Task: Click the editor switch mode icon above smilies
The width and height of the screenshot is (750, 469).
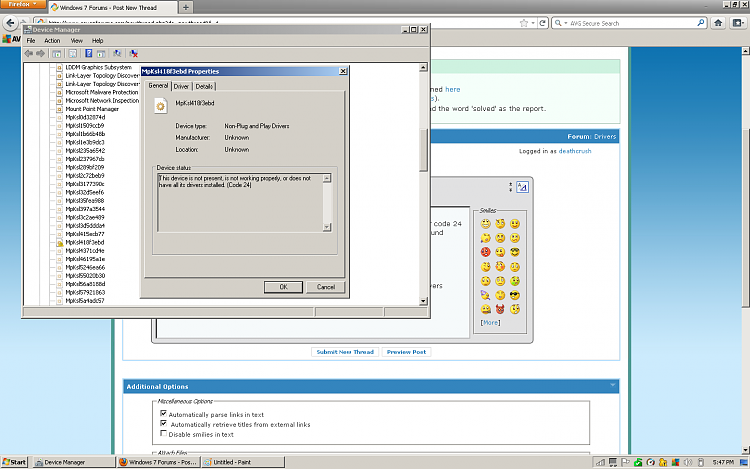Action: 522,187
